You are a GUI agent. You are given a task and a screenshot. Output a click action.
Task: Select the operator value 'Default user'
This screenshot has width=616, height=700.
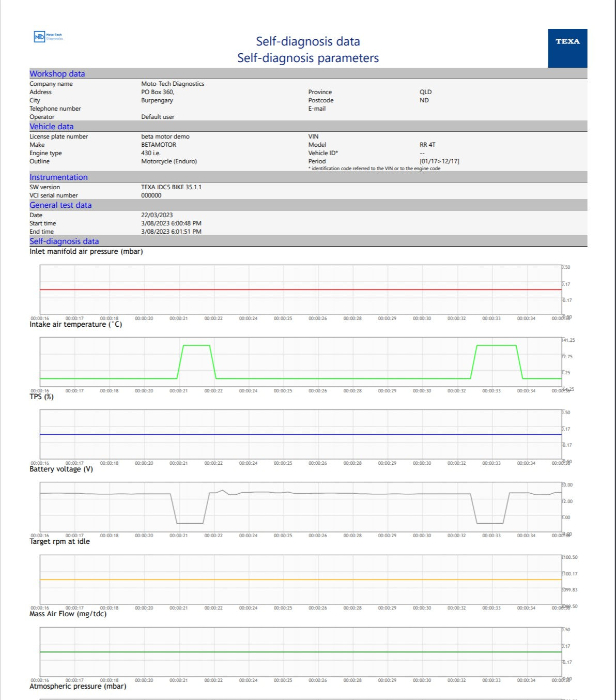coord(158,117)
